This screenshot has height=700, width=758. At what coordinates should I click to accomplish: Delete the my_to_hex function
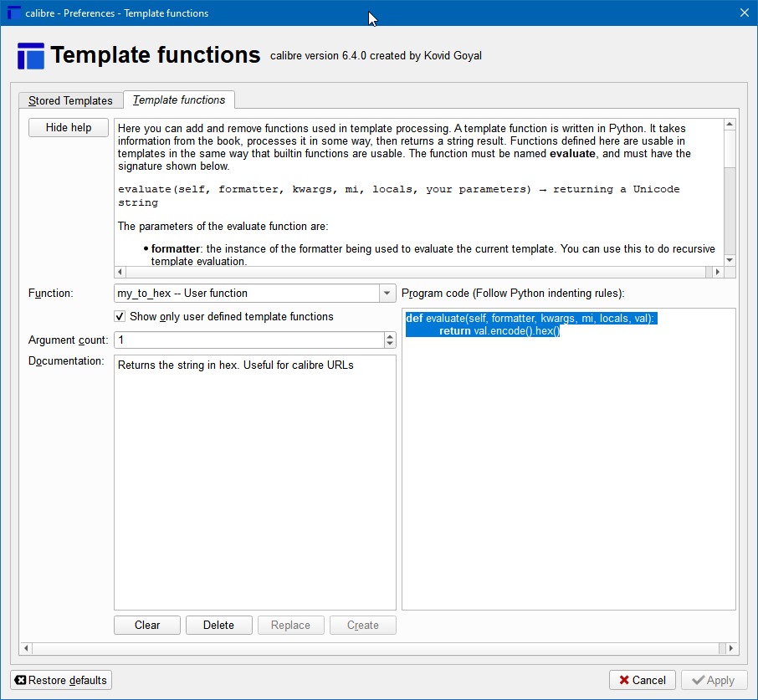(x=218, y=625)
